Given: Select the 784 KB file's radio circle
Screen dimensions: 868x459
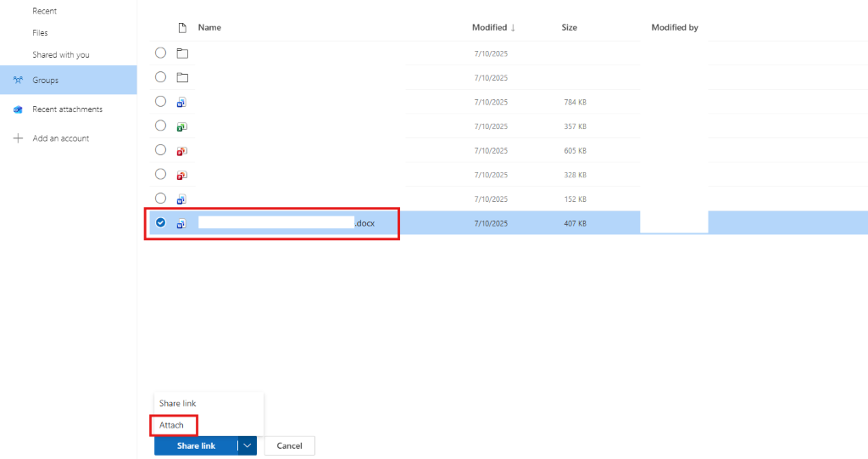Looking at the screenshot, I should click(160, 102).
